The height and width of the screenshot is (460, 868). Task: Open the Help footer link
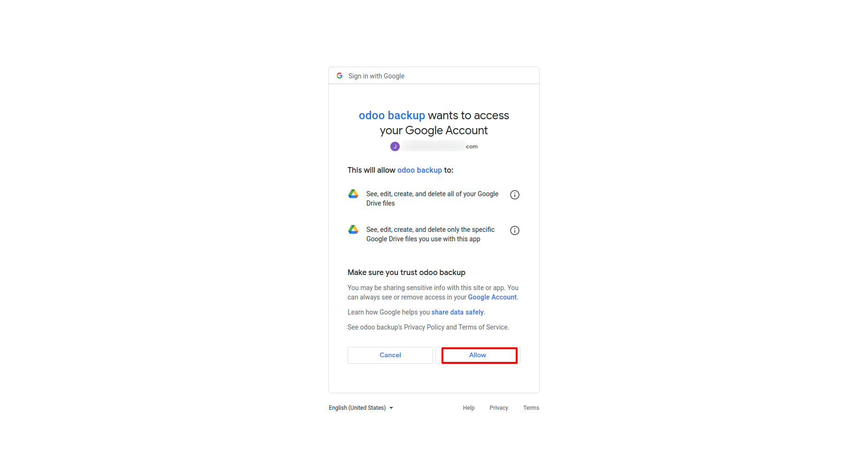coord(469,408)
